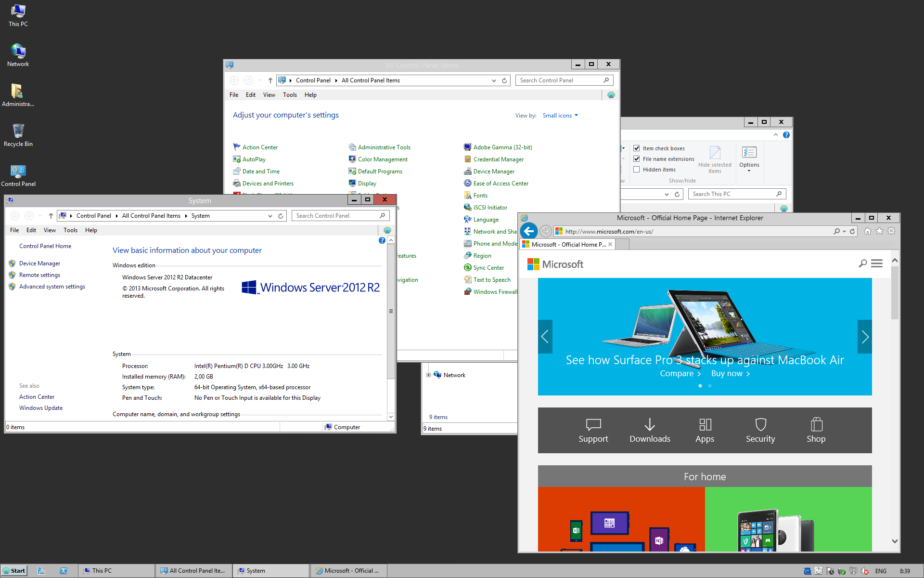Advance the Surface banner with next arrow
The height and width of the screenshot is (578, 924).
coord(865,337)
